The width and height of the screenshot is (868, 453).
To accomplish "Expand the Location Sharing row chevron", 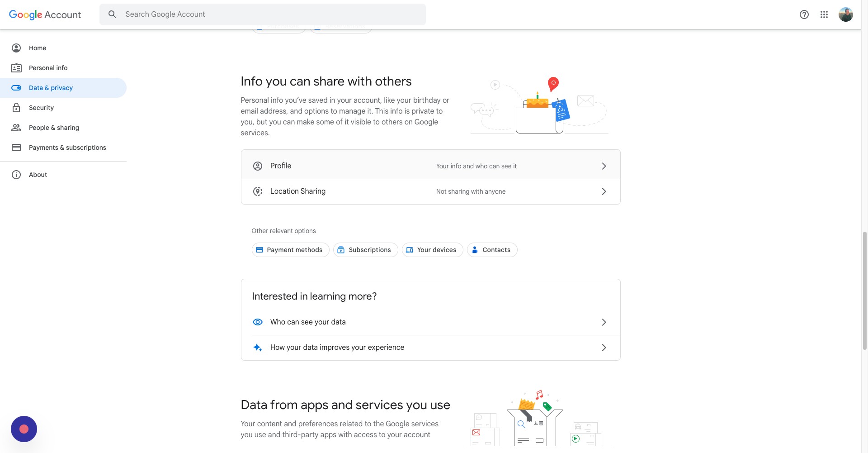I will pos(604,191).
